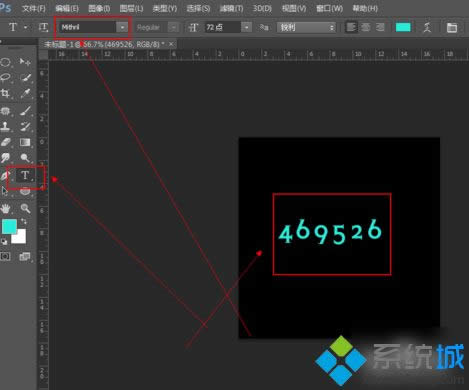Open the Mithril font family dropdown arrow
Screen dimensions: 469x390
[122, 27]
